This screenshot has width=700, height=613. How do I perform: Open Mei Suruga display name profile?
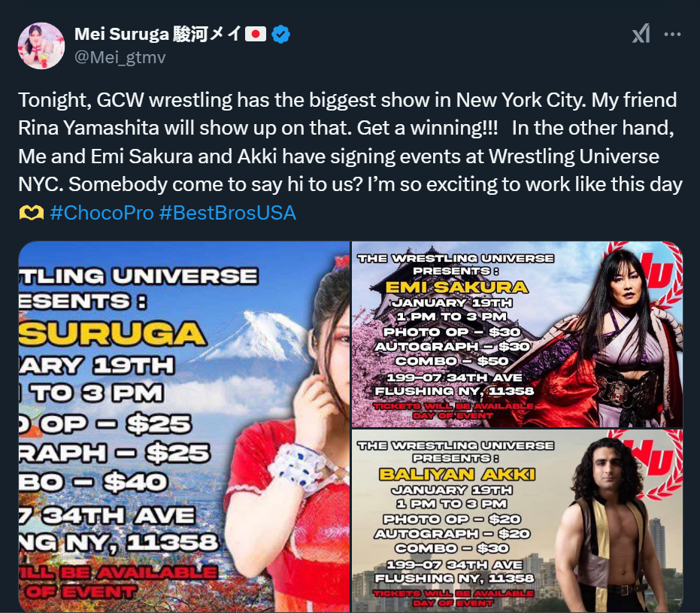pos(158,35)
